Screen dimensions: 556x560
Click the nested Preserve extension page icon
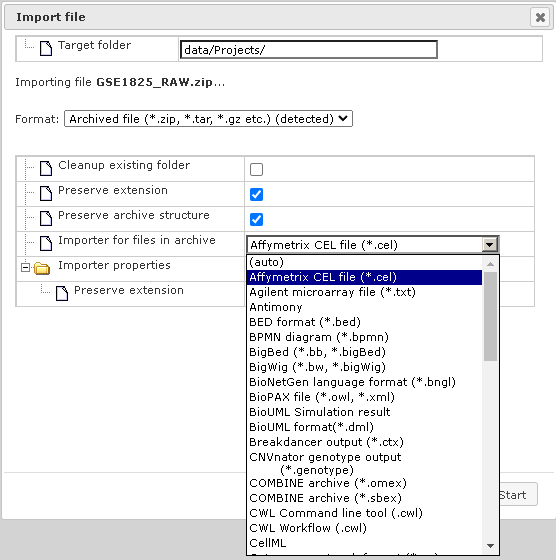[x=62, y=293]
